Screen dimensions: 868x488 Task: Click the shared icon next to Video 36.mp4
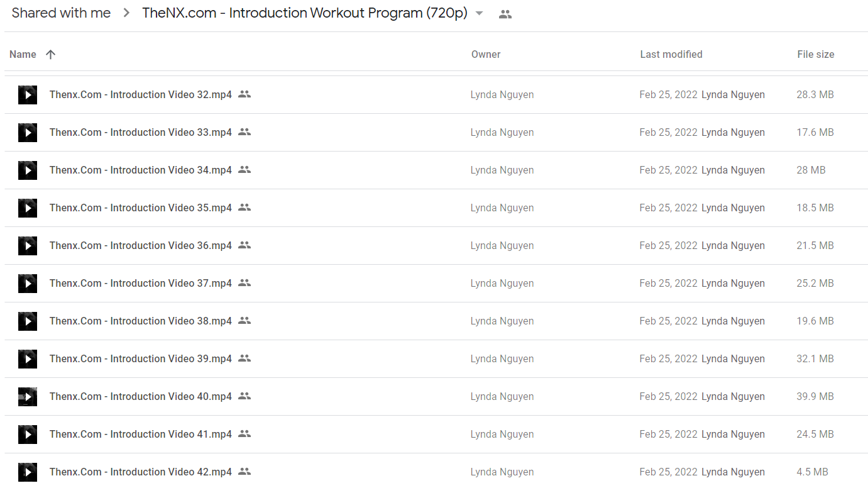(244, 245)
